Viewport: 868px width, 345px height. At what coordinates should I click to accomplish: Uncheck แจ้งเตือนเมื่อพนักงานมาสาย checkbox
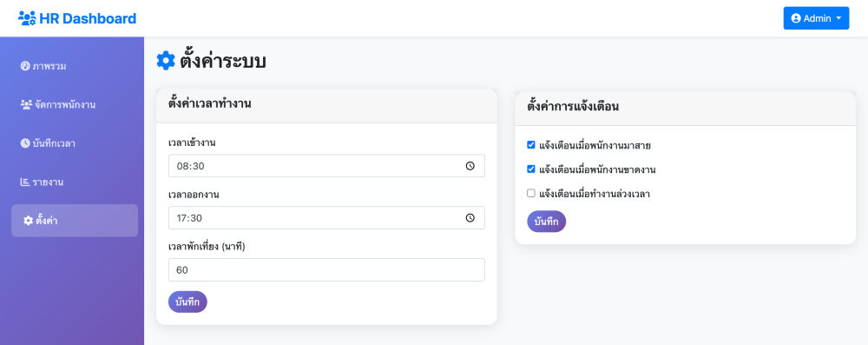click(531, 145)
